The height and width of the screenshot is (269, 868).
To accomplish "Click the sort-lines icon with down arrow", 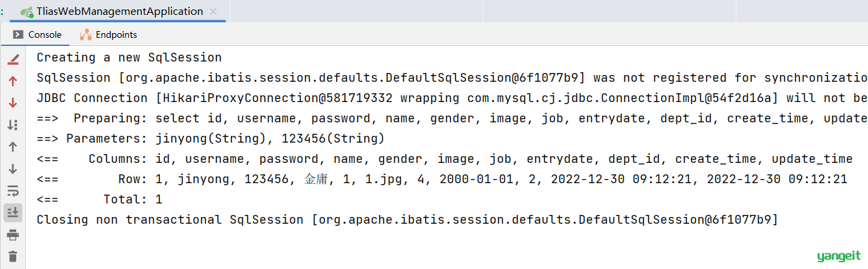I will point(13,124).
